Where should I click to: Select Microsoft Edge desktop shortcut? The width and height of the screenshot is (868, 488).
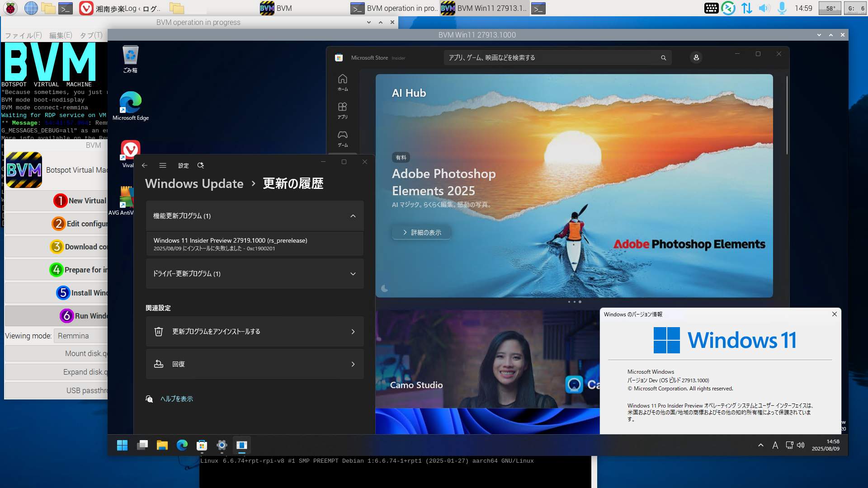(131, 106)
